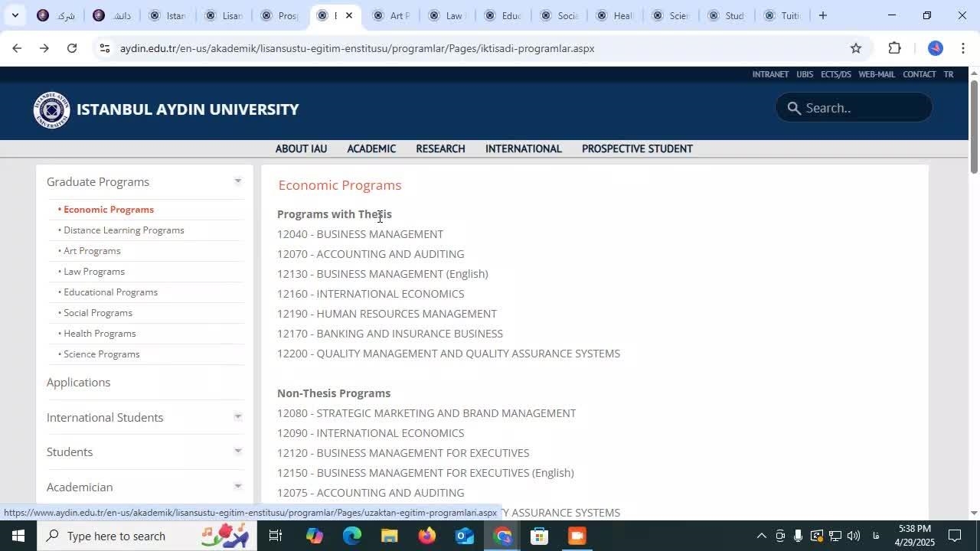Go back using the browser back arrow
The width and height of the screenshot is (980, 551).
coord(16,48)
